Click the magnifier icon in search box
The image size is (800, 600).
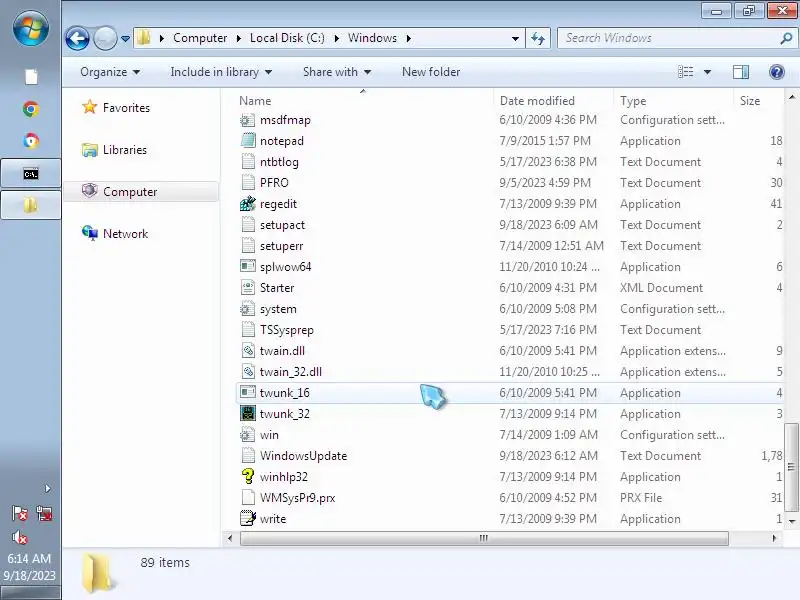[786, 38]
